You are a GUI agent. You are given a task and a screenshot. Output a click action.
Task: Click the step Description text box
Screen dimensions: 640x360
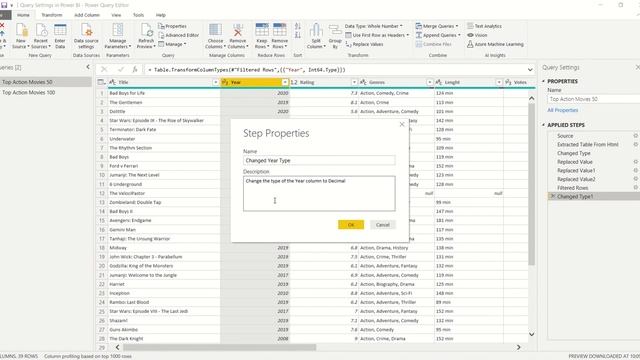point(319,193)
